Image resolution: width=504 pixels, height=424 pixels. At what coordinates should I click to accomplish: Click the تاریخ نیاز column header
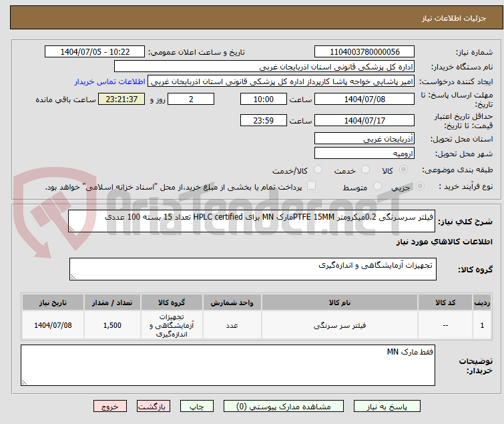pyautogui.click(x=53, y=302)
